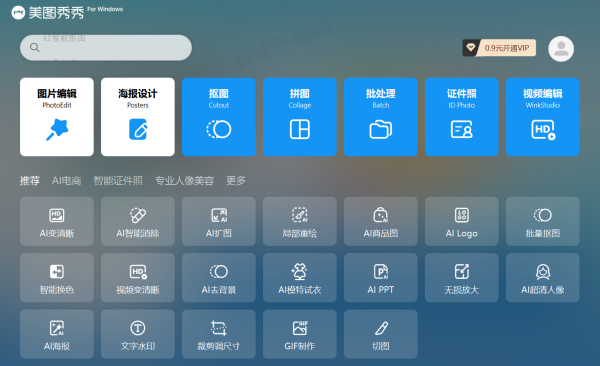The image size is (600, 366).
Task: Launch the 批量抠图 tool
Action: click(x=543, y=221)
